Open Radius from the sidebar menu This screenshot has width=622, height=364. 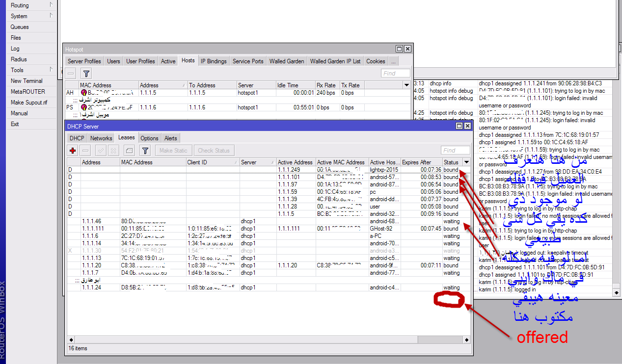tap(19, 59)
